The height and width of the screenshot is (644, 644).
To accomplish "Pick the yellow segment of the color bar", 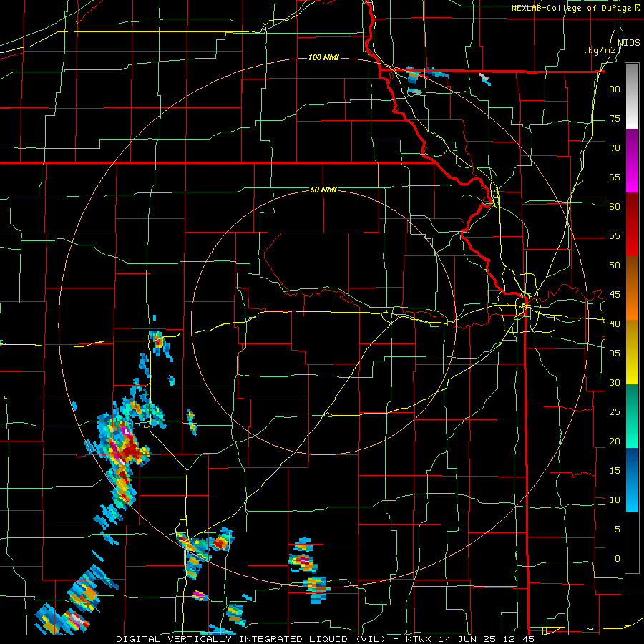I will 632,352.
